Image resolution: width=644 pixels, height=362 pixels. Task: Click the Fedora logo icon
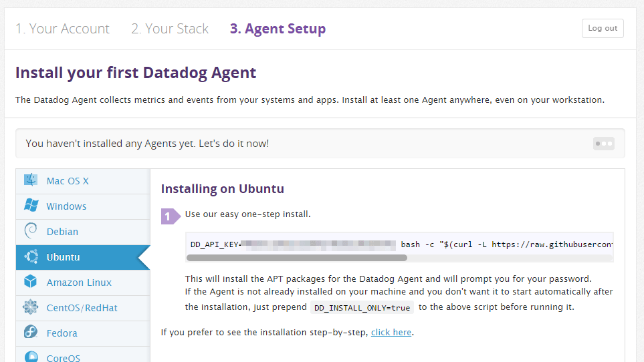(31, 332)
